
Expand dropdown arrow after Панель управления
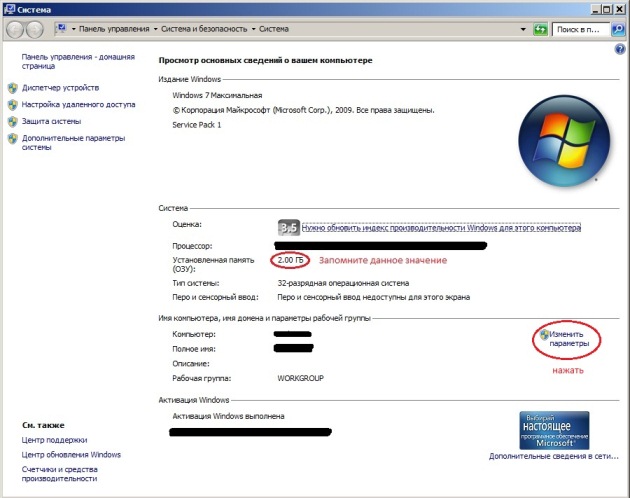click(155, 29)
